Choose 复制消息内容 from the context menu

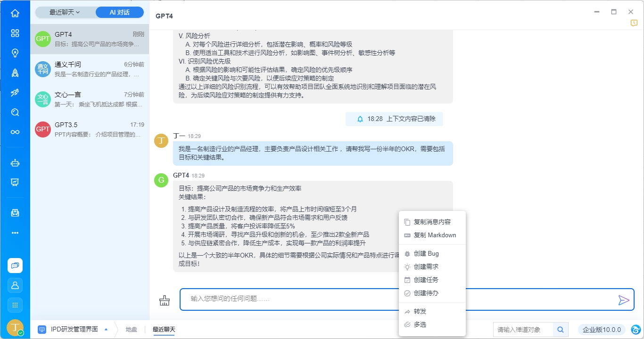tap(432, 222)
